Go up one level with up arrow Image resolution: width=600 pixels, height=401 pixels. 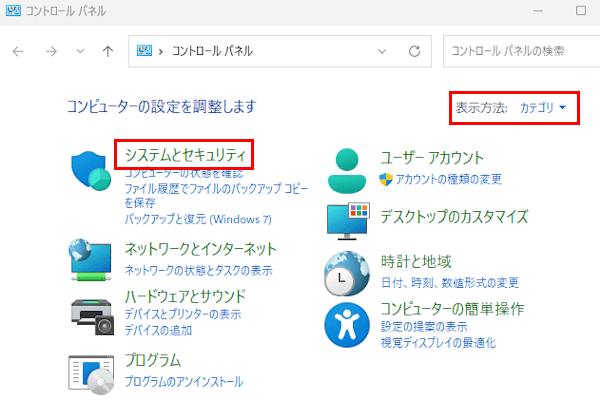pos(107,51)
